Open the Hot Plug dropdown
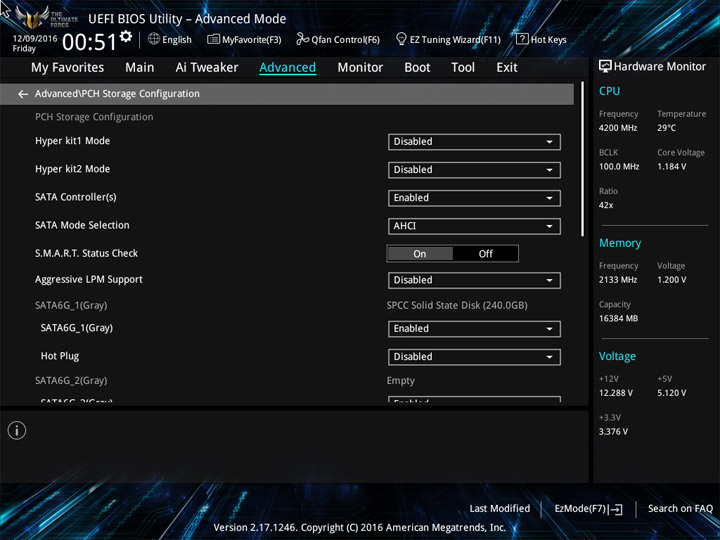 coord(474,357)
